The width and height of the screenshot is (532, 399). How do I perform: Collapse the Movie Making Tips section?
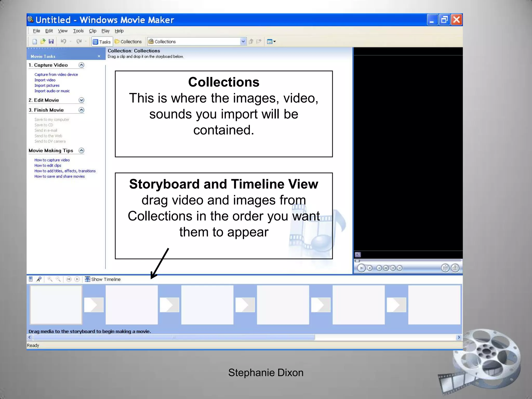(82, 150)
